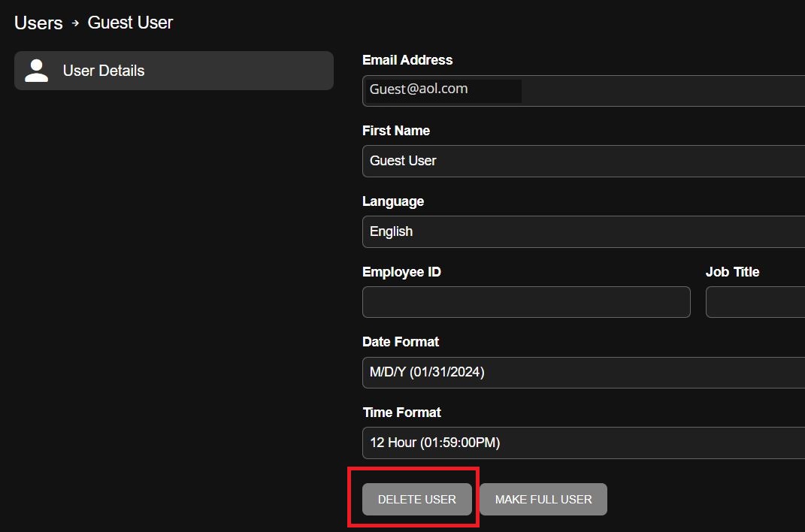Click the DELETE USER button

point(417,499)
